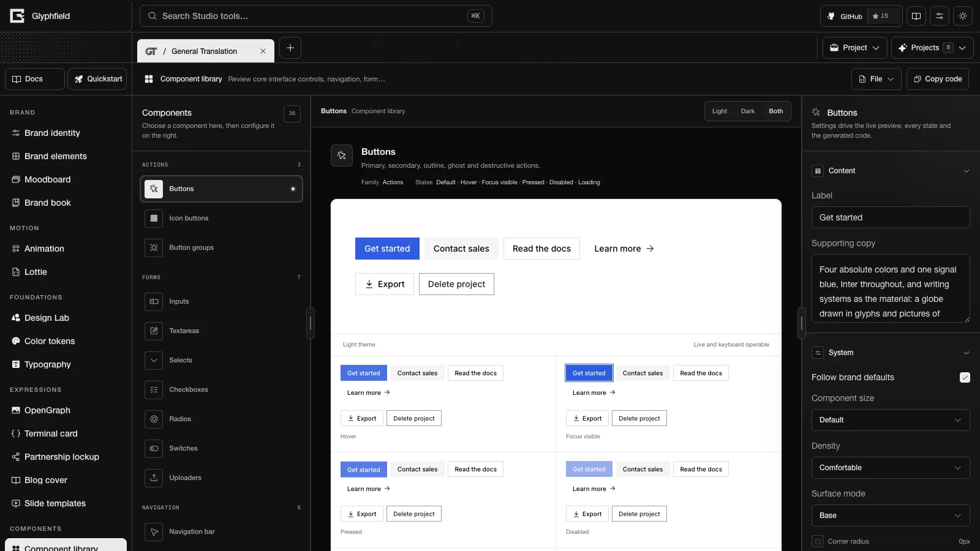The width and height of the screenshot is (980, 551).
Task: Click the Content section icon
Action: (818, 171)
